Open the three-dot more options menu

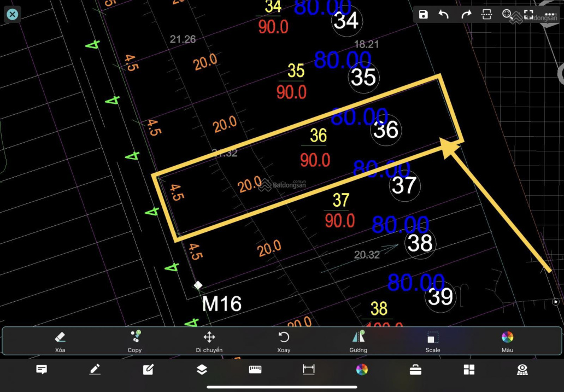tap(550, 15)
